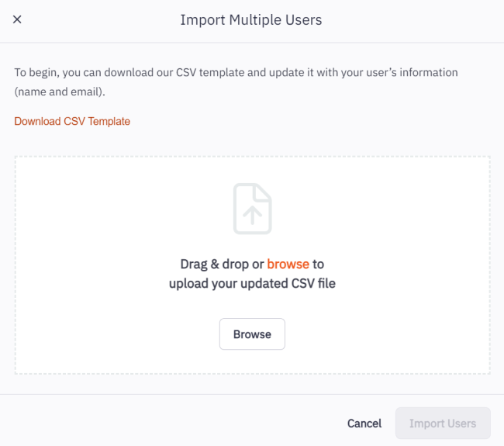Click the word 'Users' in the dialog title
The image size is (504, 446).
pyautogui.click(x=303, y=19)
